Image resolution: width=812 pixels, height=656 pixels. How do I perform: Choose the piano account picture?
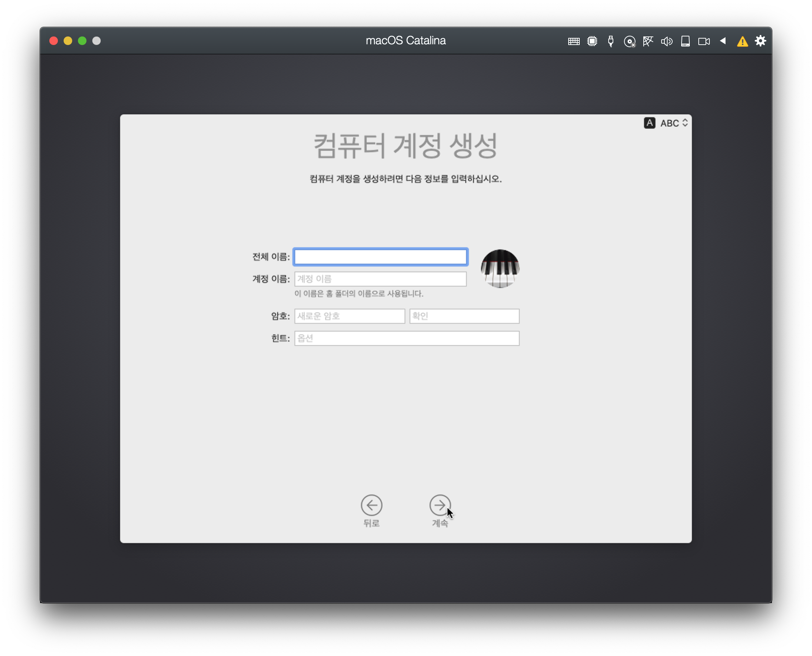(x=500, y=268)
